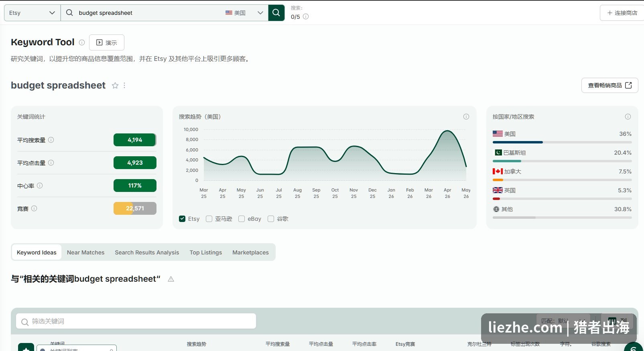Click the 巴基斯坦 20.4% progress bar
Screen dimensions: 644x351
click(562, 161)
